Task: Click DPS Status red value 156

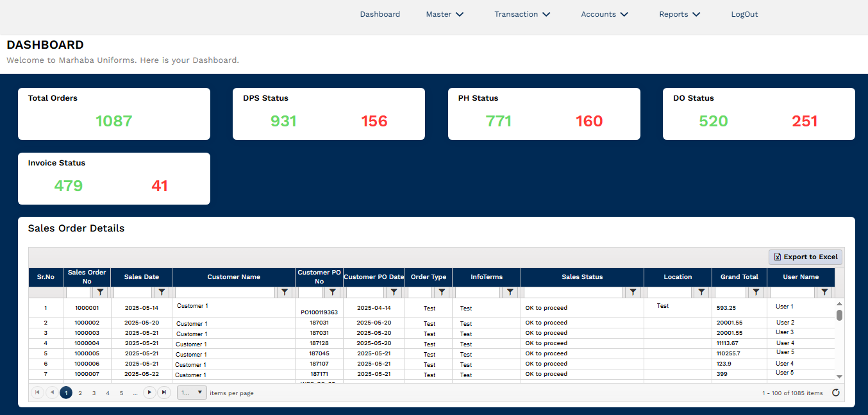Action: 374,121
